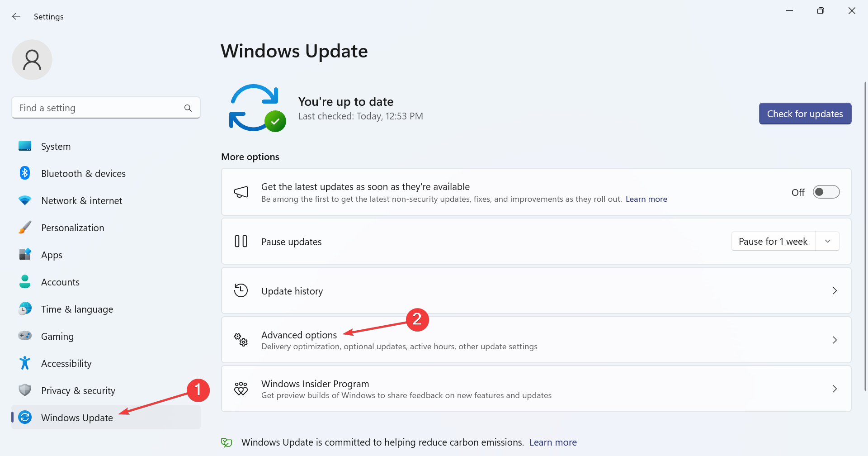This screenshot has height=456, width=868.
Task: Click the Network & internet Wi-Fi icon
Action: pyautogui.click(x=25, y=200)
